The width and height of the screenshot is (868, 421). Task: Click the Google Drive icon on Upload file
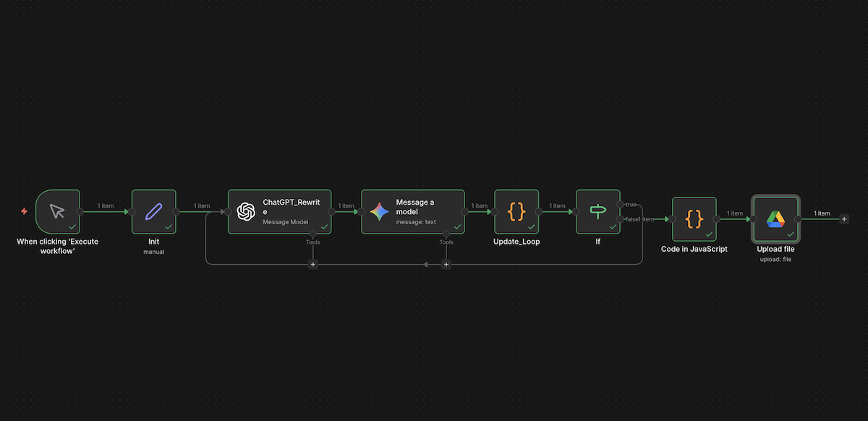(x=775, y=218)
